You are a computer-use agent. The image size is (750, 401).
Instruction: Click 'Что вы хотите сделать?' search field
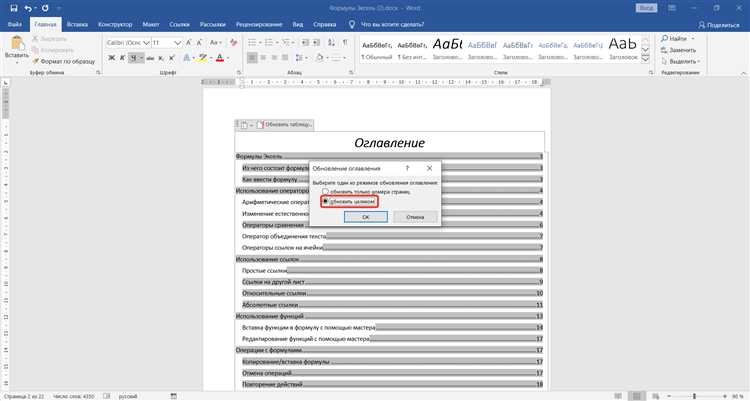pyautogui.click(x=392, y=24)
